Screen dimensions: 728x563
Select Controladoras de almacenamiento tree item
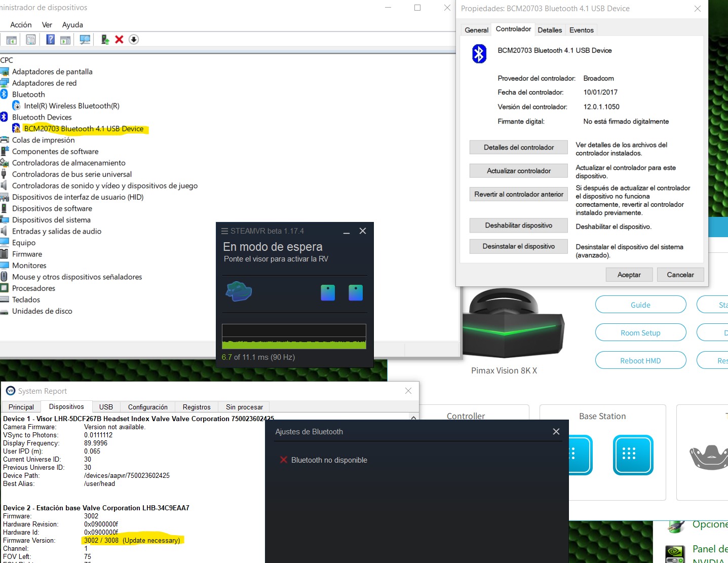coord(68,163)
